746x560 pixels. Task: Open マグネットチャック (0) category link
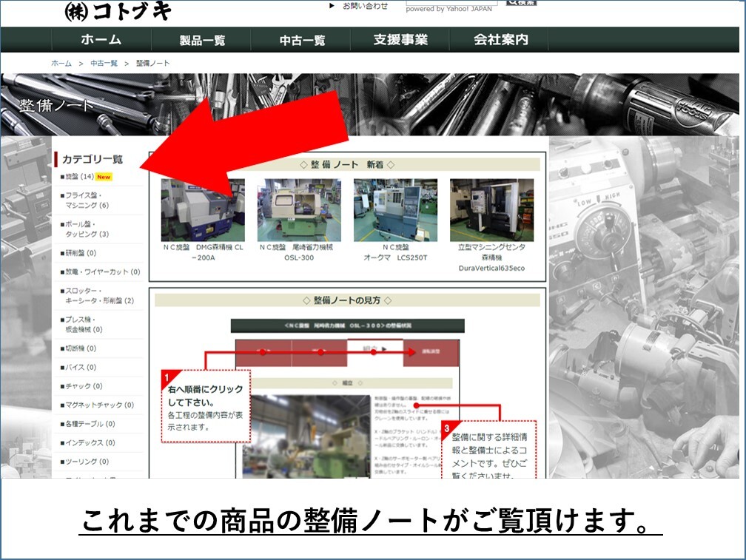click(x=100, y=405)
